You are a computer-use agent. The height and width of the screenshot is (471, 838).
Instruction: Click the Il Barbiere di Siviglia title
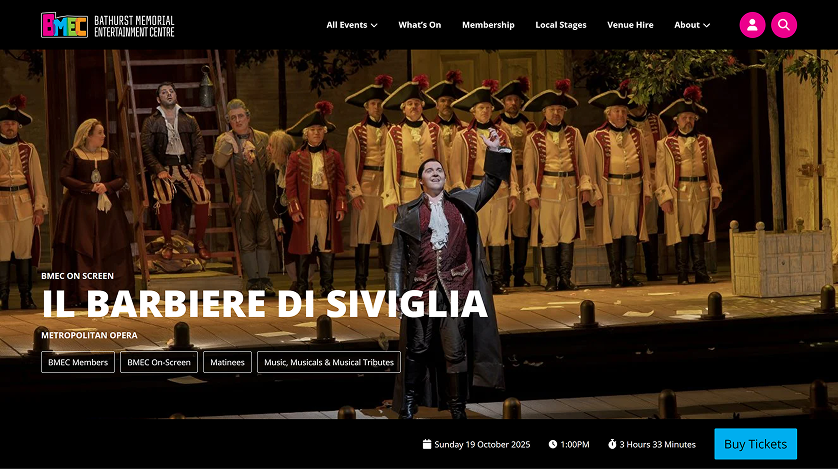(x=265, y=304)
